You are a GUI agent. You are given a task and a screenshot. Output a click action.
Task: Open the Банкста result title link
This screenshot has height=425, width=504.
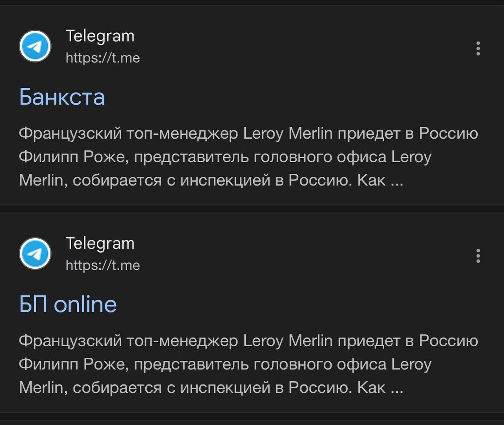click(x=62, y=97)
